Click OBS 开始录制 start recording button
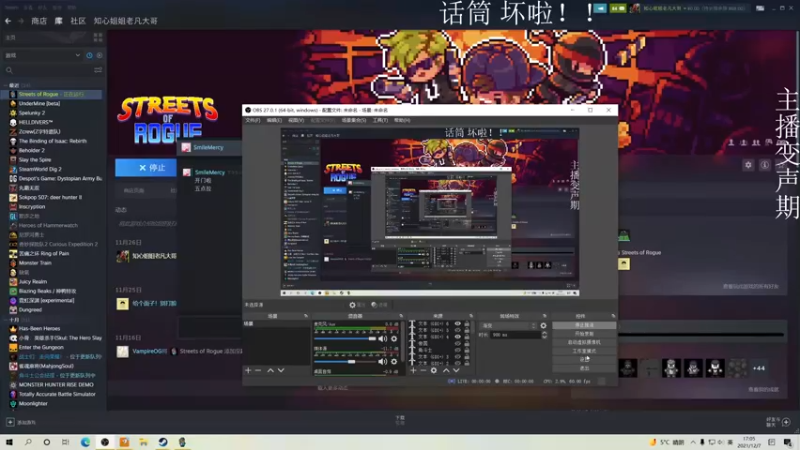 point(584,334)
